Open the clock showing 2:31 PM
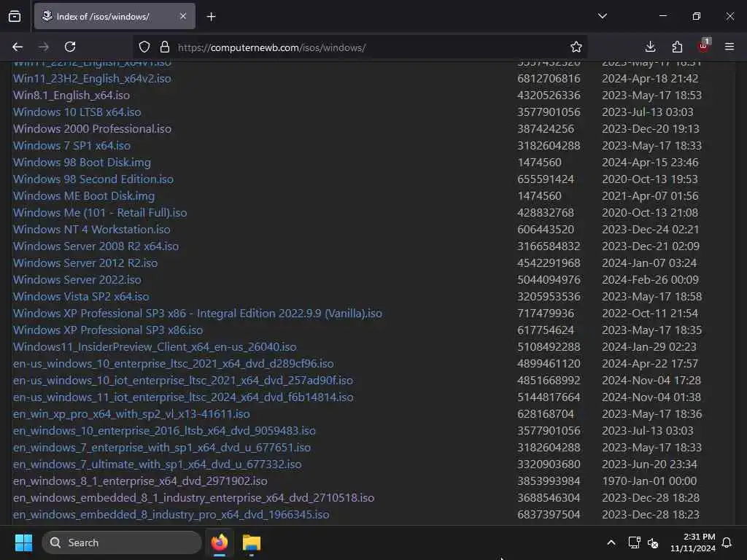This screenshot has width=747, height=560. [x=693, y=542]
